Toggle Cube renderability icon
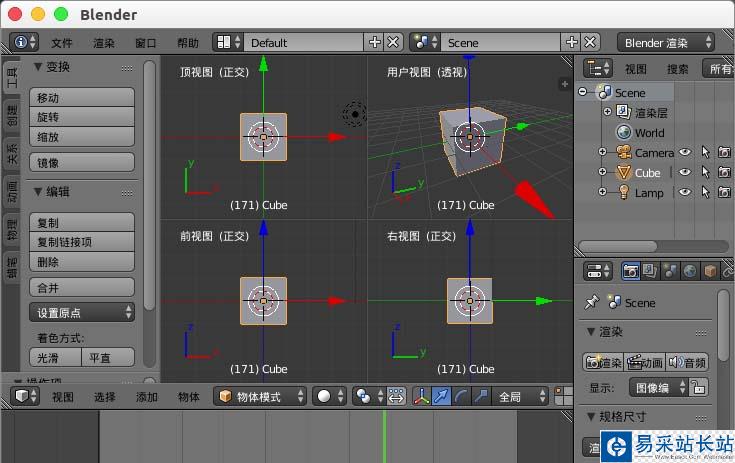This screenshot has height=463, width=735. pos(724,172)
